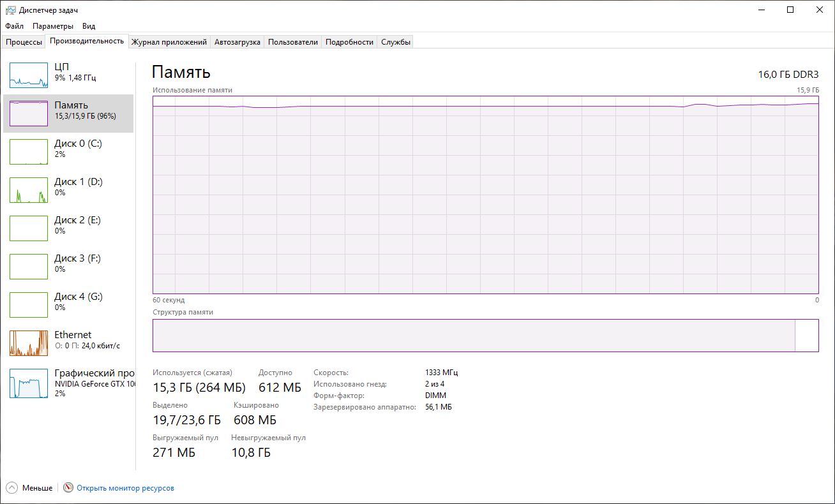Switch to the Процессы tab
835x504 pixels.
[24, 42]
